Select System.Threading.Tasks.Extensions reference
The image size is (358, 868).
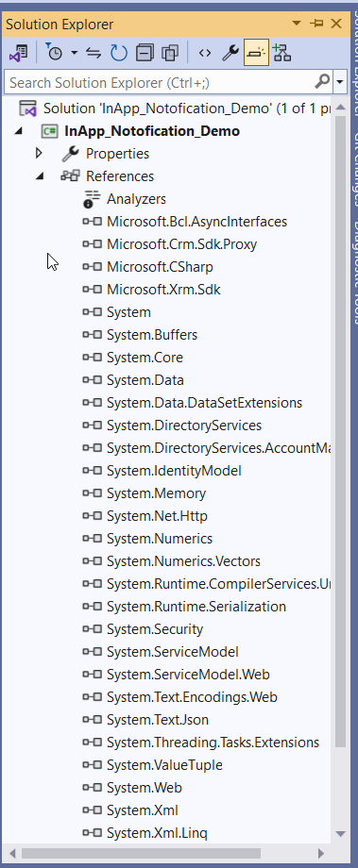213,743
